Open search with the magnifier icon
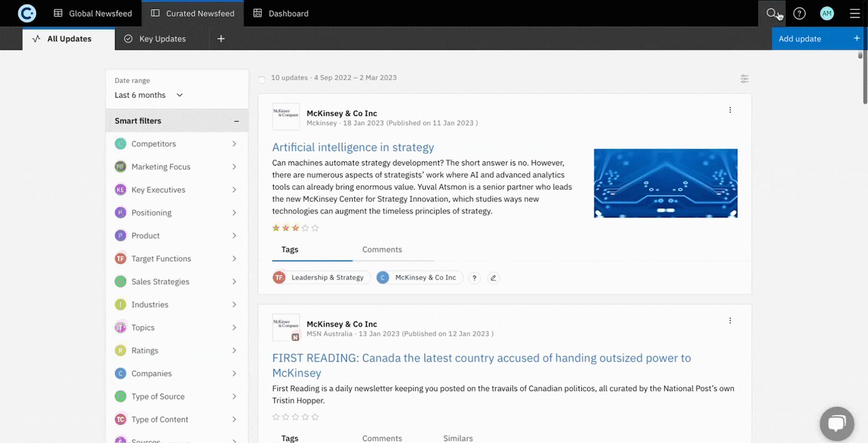 771,14
